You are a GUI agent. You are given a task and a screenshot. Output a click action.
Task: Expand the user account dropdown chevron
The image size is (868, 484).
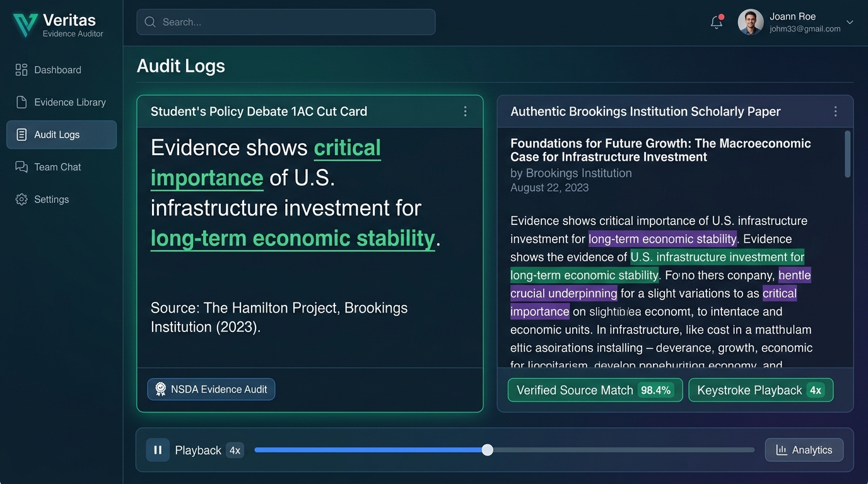point(850,22)
